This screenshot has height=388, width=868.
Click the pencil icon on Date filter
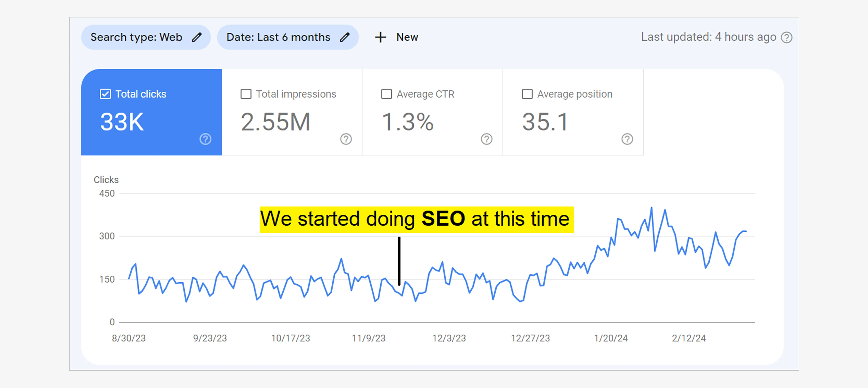[344, 37]
